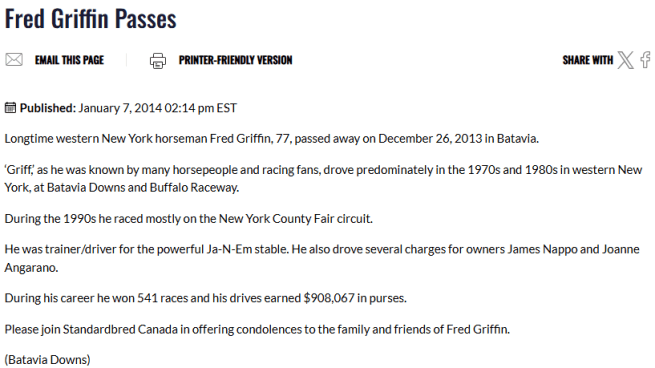Click the (Batavia Downs) source credit
Image resolution: width=655 pixels, height=368 pixels.
(x=48, y=360)
